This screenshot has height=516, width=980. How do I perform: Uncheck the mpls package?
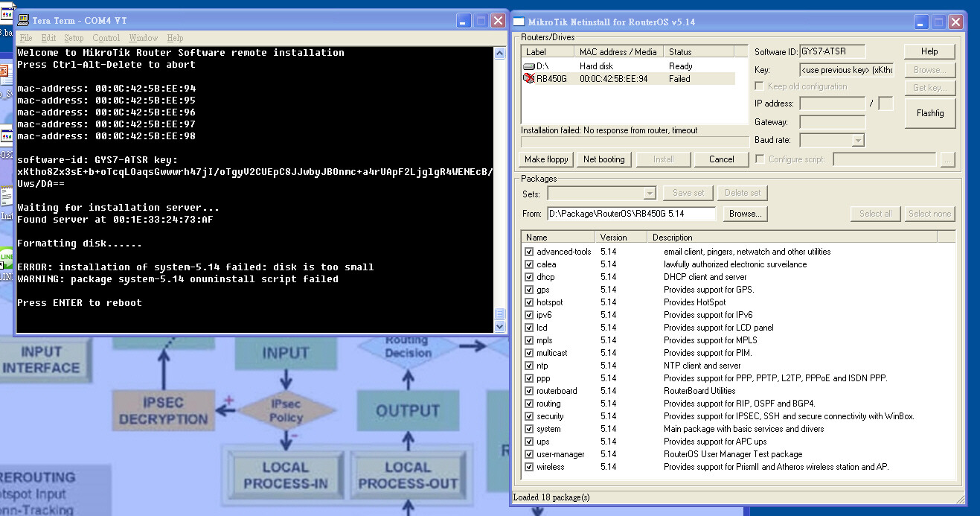(x=529, y=340)
